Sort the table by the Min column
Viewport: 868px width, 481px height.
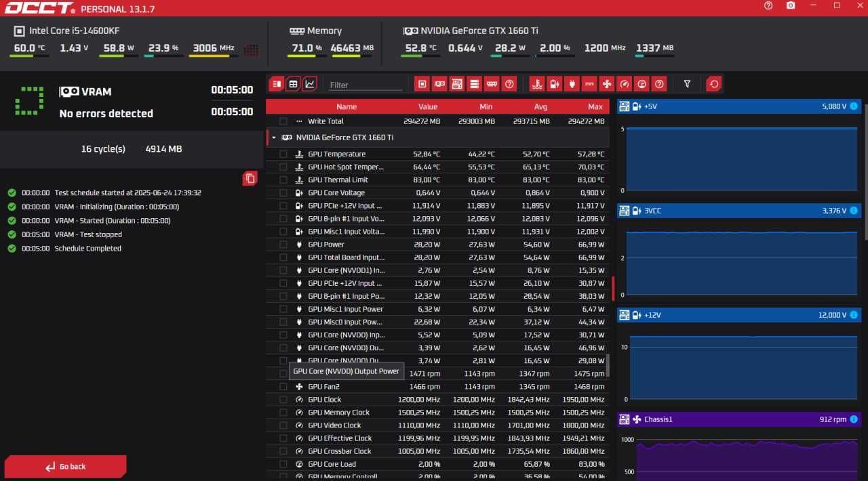(486, 106)
